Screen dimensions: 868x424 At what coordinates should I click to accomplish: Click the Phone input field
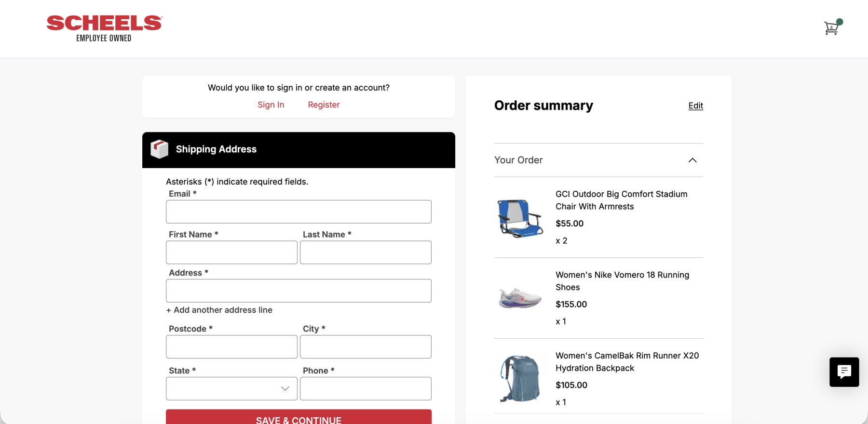point(366,388)
